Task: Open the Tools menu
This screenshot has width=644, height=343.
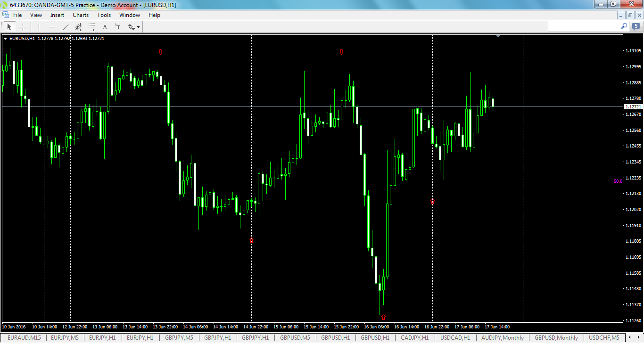Action: (104, 15)
